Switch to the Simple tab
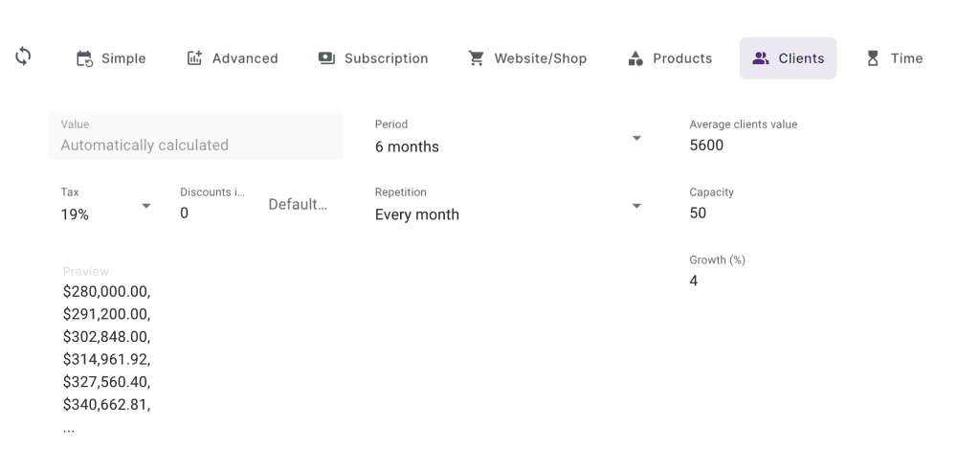The image size is (980, 450). (111, 58)
